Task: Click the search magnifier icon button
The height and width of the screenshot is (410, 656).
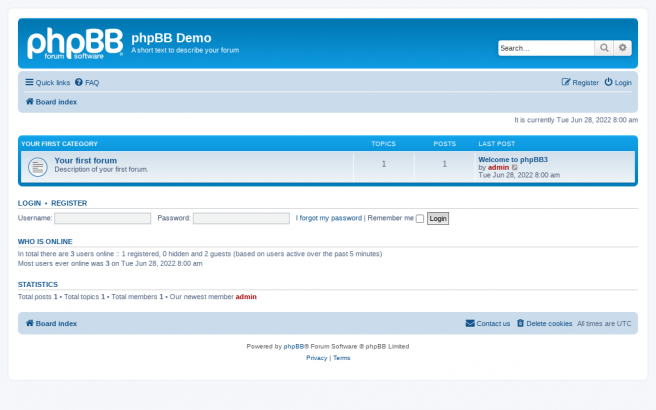Action: pos(605,48)
